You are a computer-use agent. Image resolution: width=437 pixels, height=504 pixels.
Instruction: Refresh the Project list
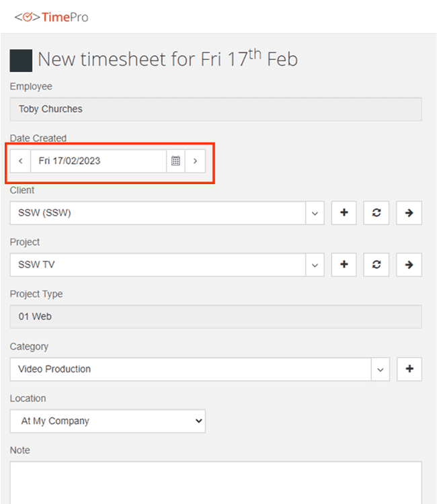click(376, 265)
